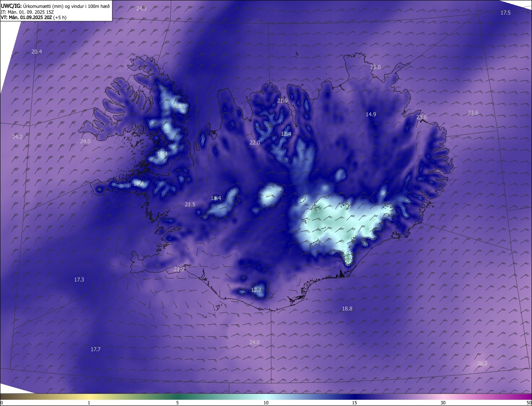Click the 18.8 value label
This screenshot has height=406, width=532.
(347, 308)
